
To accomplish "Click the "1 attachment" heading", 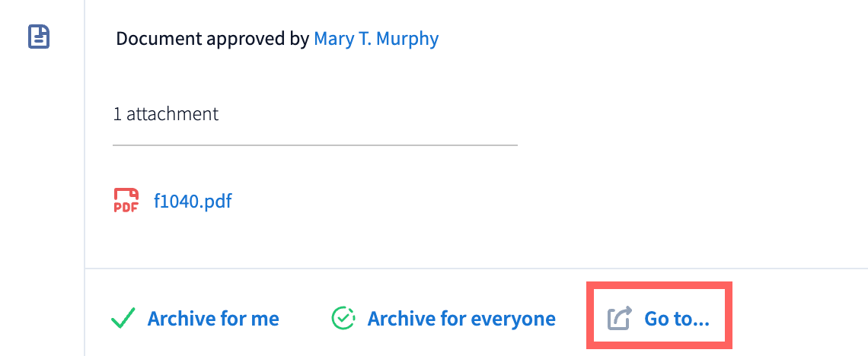I will 166,114.
